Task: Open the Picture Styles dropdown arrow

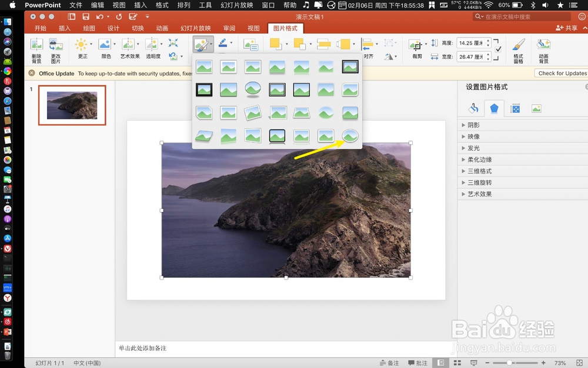Action: click(211, 44)
